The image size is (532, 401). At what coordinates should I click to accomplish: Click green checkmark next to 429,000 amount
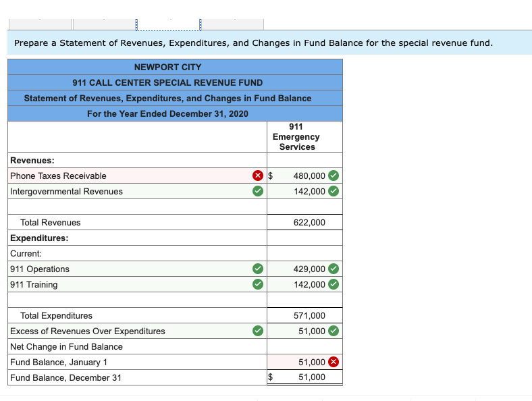(x=334, y=269)
